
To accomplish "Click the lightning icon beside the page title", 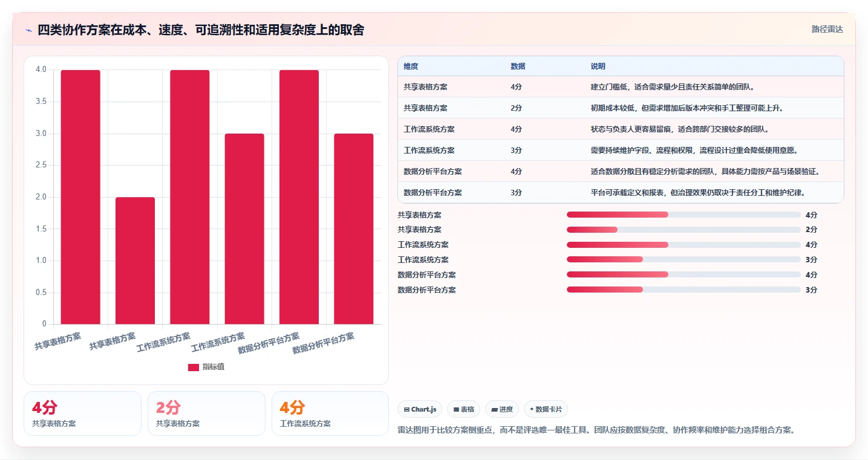I will 28,30.
